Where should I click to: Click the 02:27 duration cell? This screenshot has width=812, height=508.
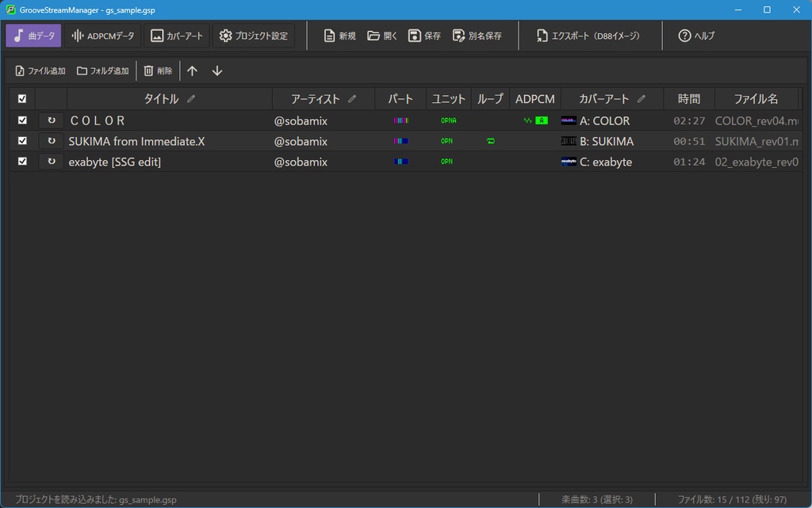point(689,120)
